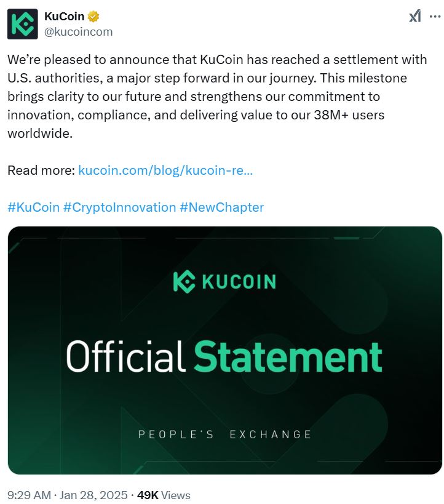View the 49K Views count
Screen dimensions: 444x504
[163, 495]
